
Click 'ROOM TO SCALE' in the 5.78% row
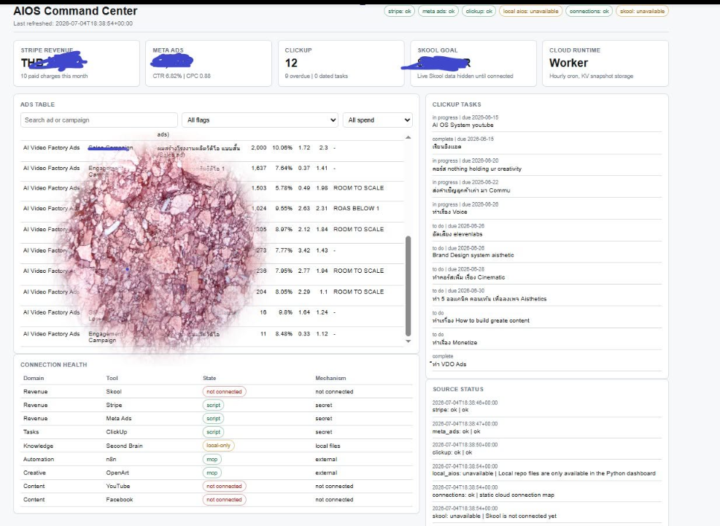tap(359, 188)
